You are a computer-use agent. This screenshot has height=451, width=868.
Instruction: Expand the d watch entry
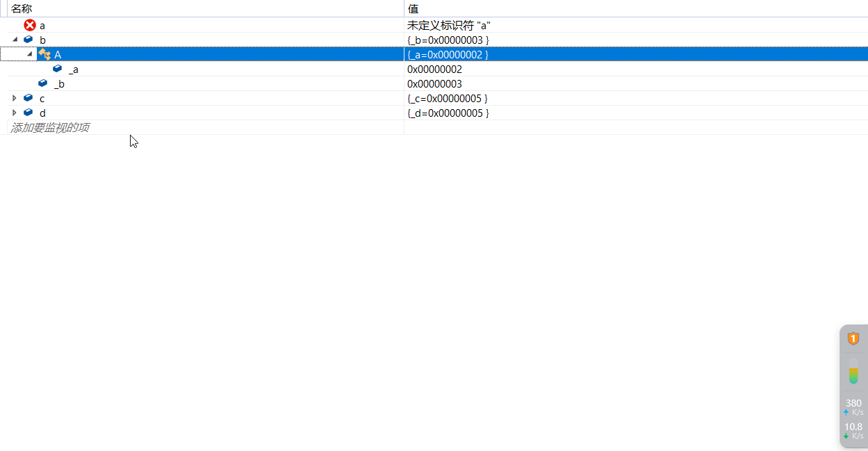click(x=15, y=113)
